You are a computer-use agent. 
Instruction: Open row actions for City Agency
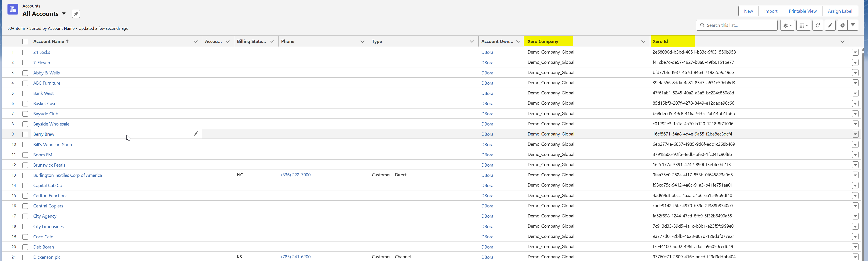[855, 216]
